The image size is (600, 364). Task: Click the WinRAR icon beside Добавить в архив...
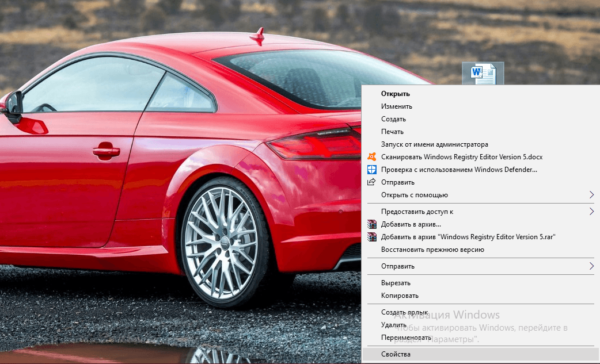tap(372, 224)
